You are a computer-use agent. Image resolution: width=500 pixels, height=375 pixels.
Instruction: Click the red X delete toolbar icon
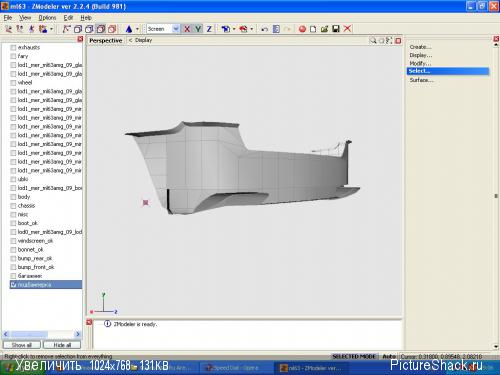click(x=347, y=29)
